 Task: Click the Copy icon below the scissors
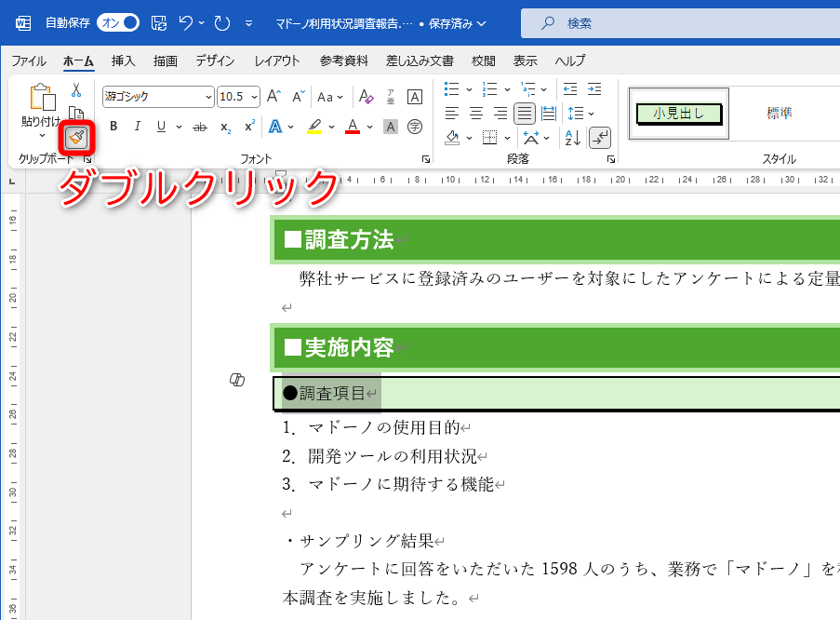click(77, 113)
